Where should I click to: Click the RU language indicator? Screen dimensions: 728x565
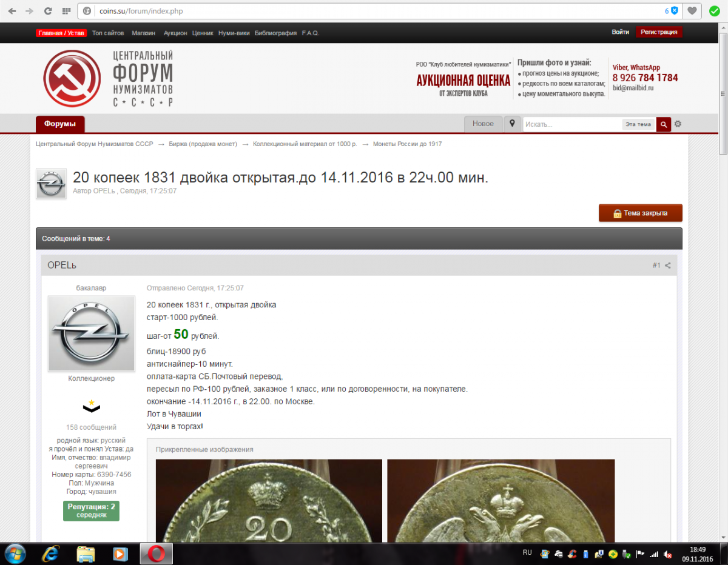click(x=527, y=553)
